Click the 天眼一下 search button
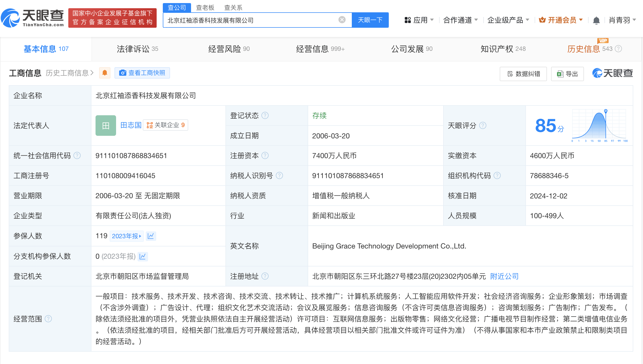Screen dimensions: 643x364 click(x=370, y=20)
